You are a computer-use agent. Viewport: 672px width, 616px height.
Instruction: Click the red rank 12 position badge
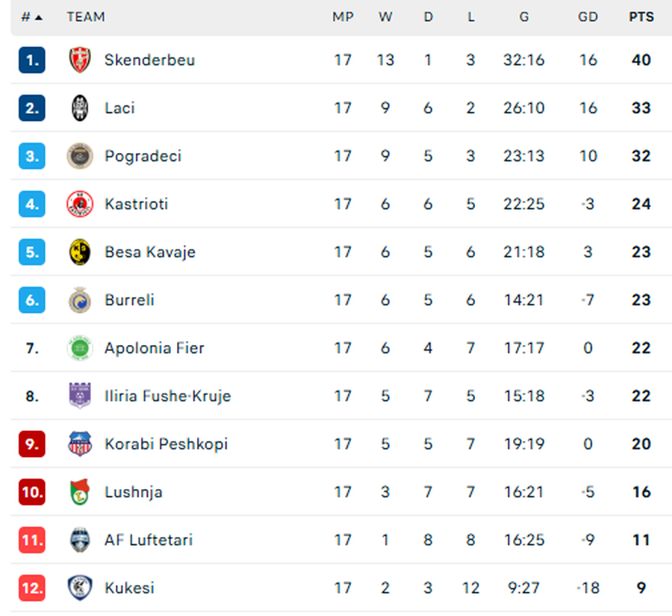tap(32, 588)
